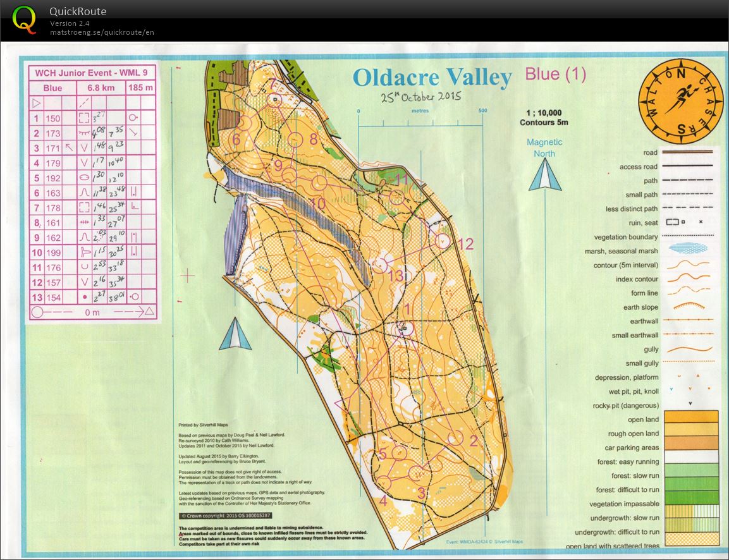
Task: Click the Printed by Silverhill Maps text
Action: [203, 425]
